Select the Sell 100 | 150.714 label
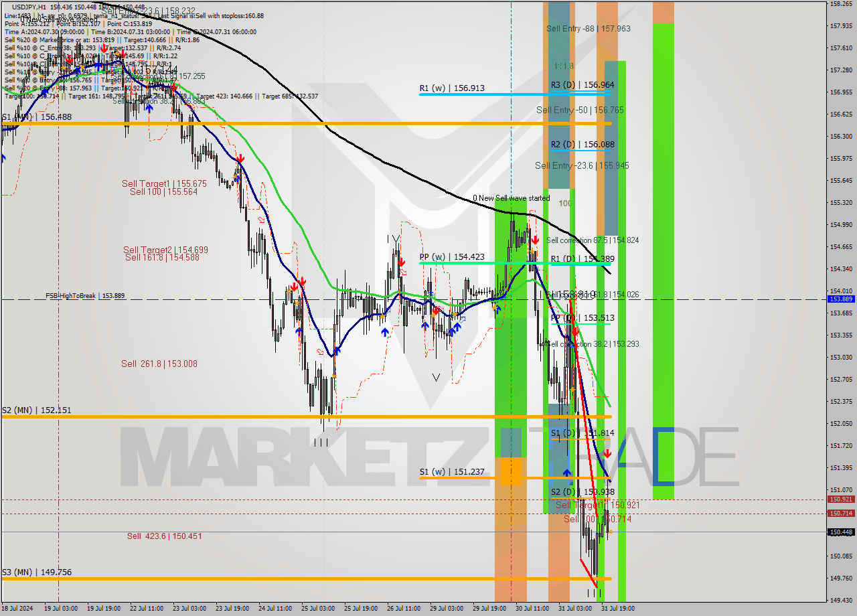 (597, 519)
